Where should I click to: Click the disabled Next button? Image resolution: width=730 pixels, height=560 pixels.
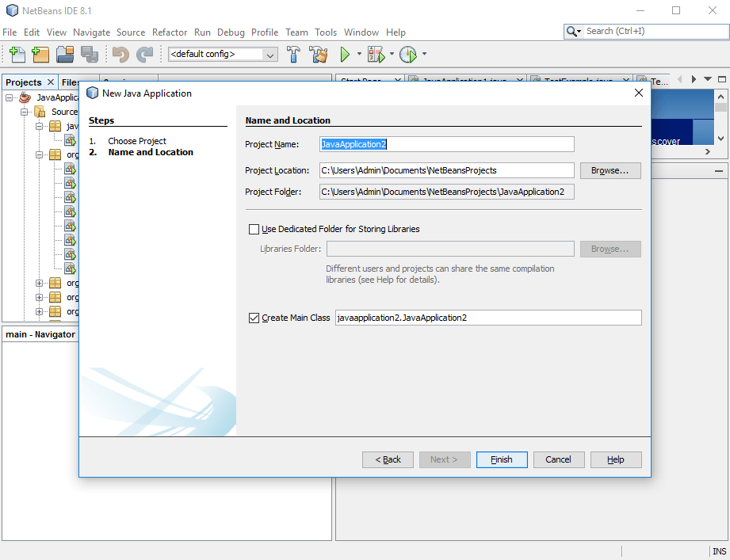pyautogui.click(x=445, y=459)
